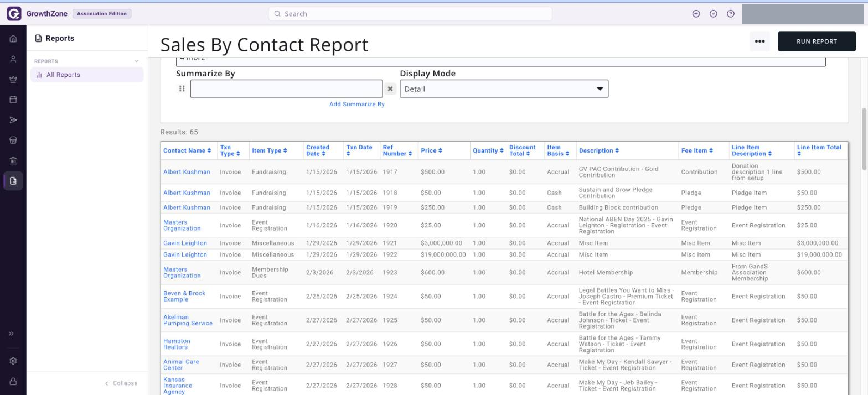Image resolution: width=868 pixels, height=395 pixels.
Task: Open Albert Kushman link in ref 1919 row
Action: (x=187, y=207)
